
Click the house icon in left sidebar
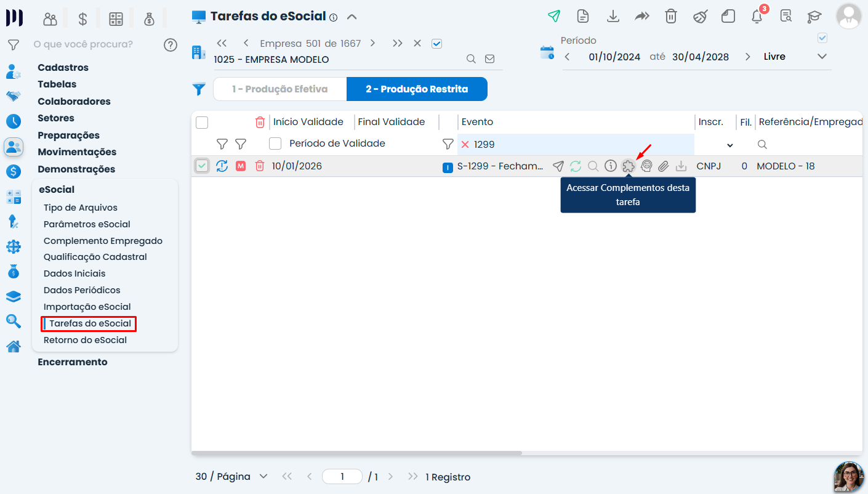pos(14,347)
